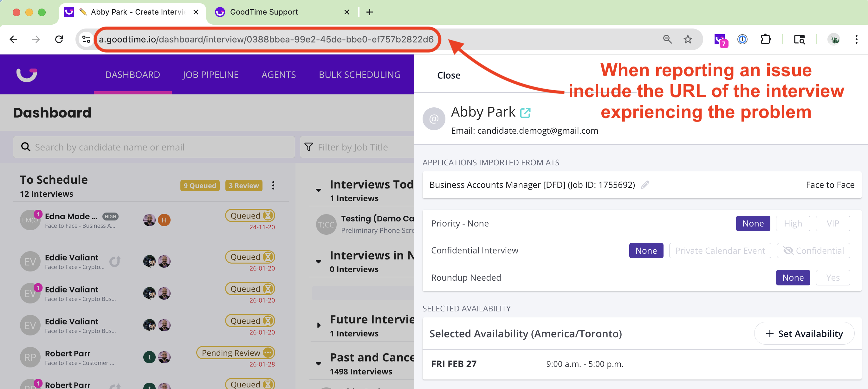Screen dimensions: 868x389
Task: Open the Job Pipeline tab
Action: pos(210,74)
